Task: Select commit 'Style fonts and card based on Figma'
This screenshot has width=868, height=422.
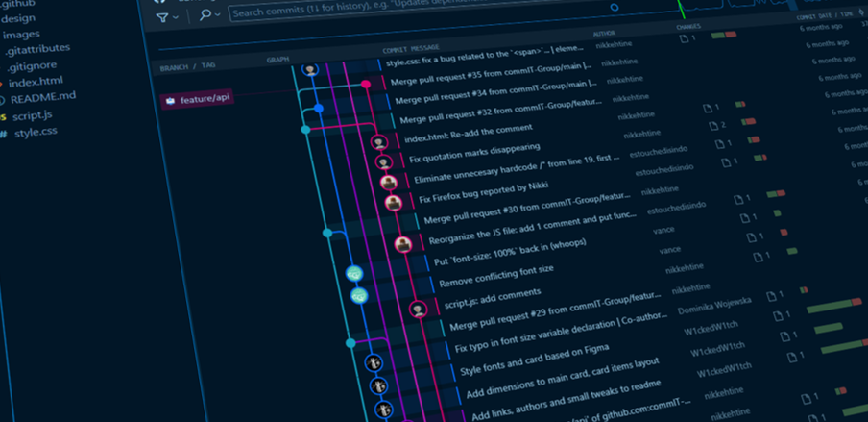Action: (534, 360)
